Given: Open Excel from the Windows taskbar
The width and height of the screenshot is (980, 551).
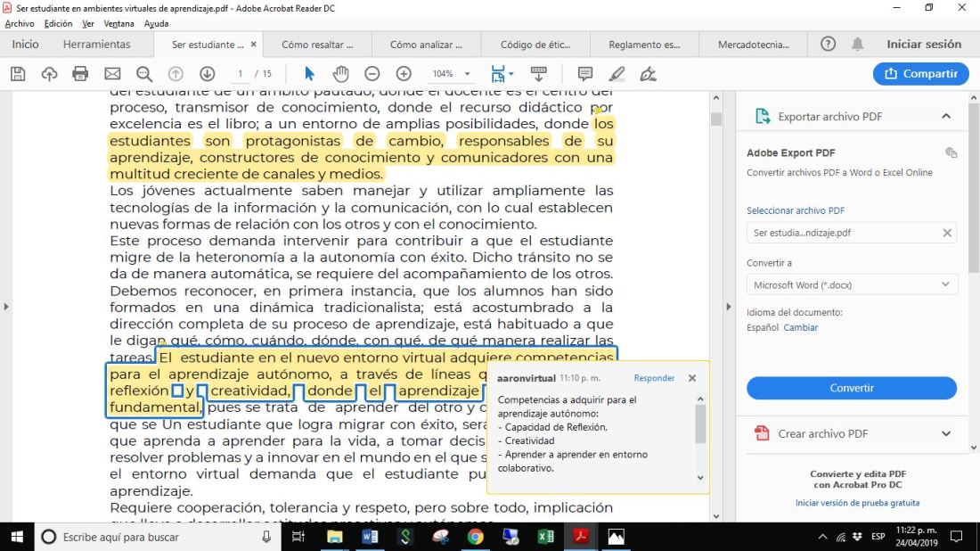Looking at the screenshot, I should [545, 537].
